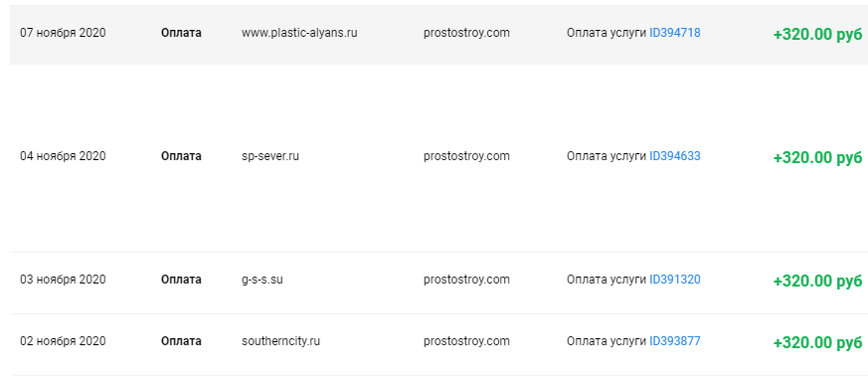Click Оплата label in 03 ноября row
The height and width of the screenshot is (386, 868).
point(181,280)
